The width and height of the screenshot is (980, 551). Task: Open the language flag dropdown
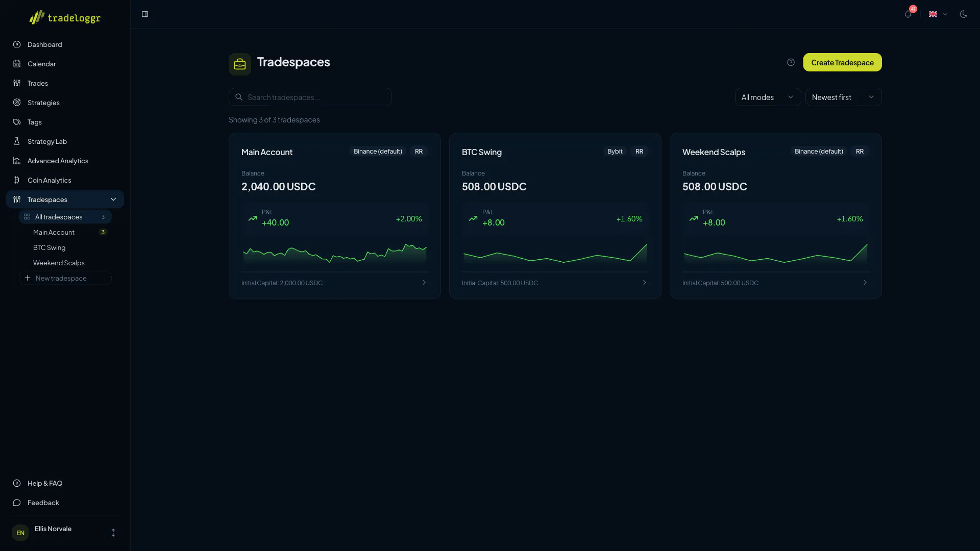(938, 14)
